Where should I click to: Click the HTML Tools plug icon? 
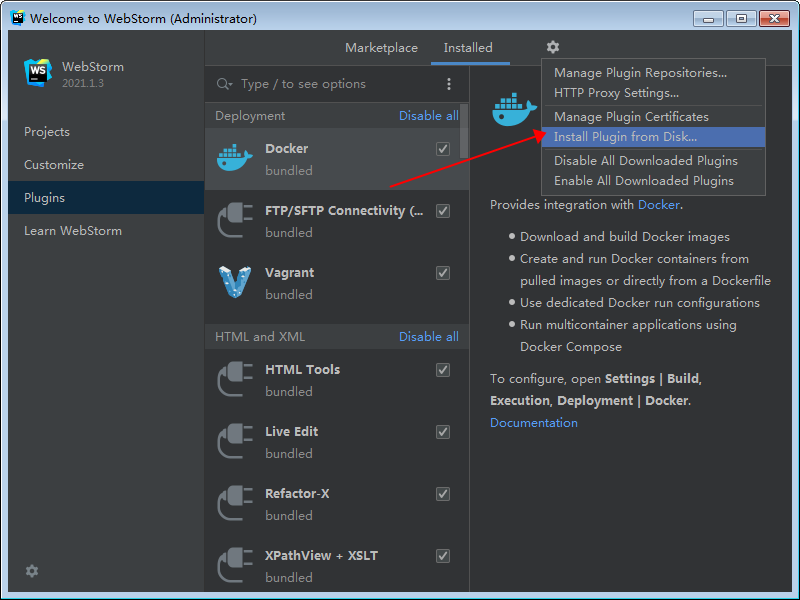235,379
